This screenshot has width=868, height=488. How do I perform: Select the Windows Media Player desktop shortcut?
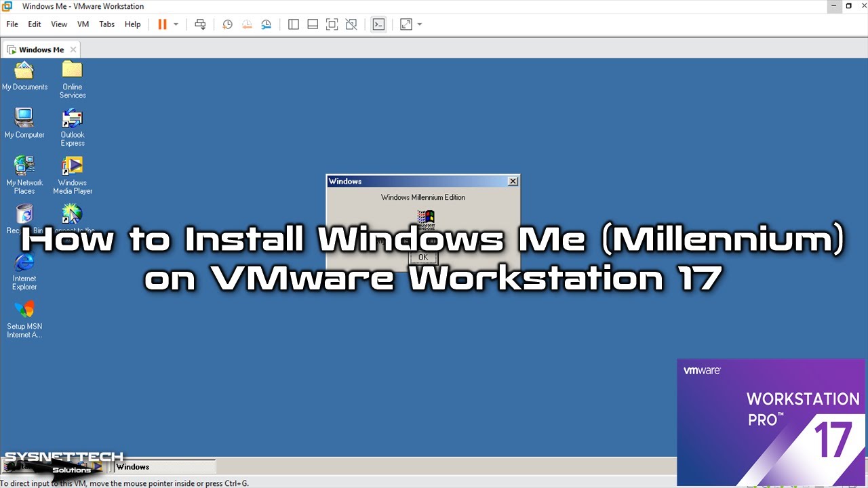(x=73, y=176)
